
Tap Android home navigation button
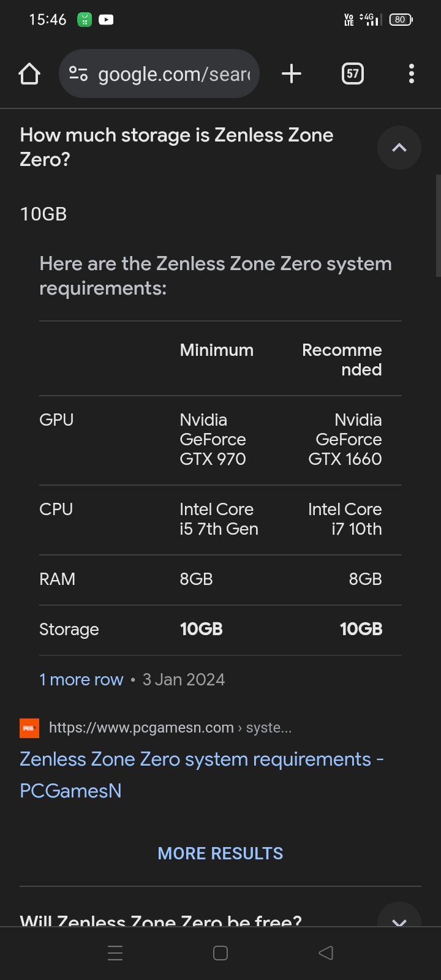[x=221, y=953]
